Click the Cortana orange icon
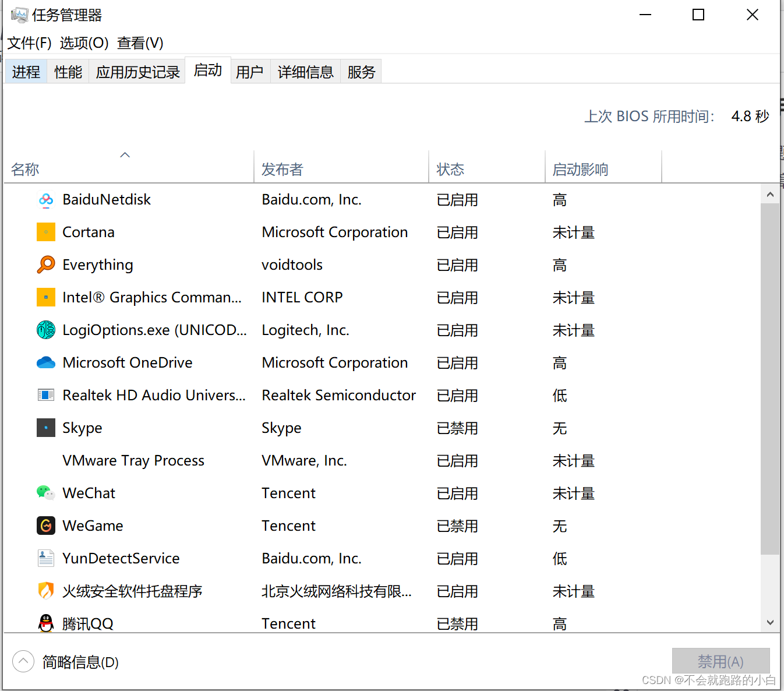 pos(46,232)
